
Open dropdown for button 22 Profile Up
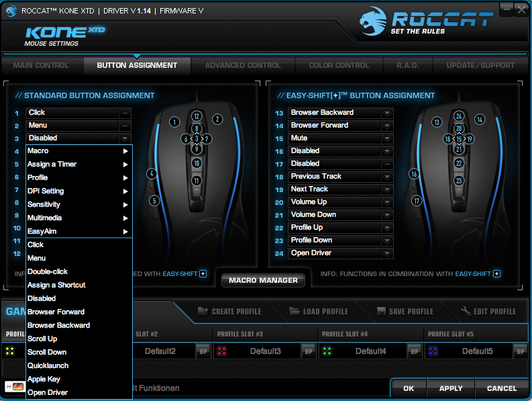tap(387, 228)
